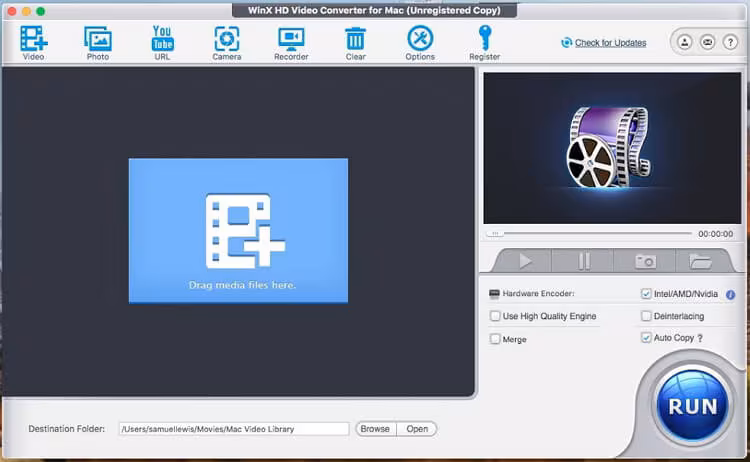Screen dimensions: 750x462
Task: Click the 00:00:00 time display
Action: [715, 234]
